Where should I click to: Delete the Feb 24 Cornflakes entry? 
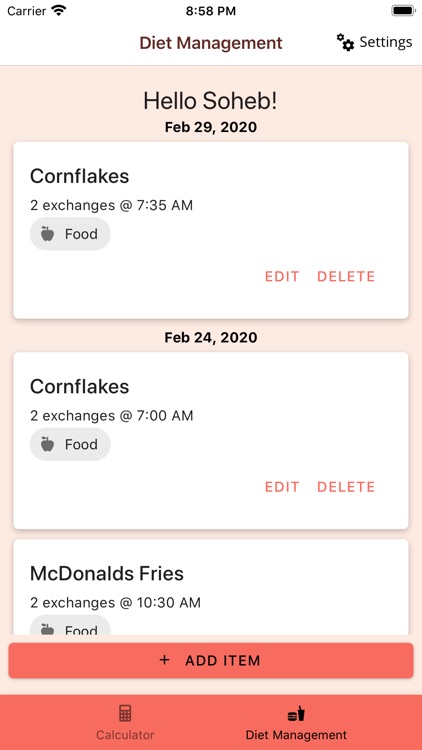[x=346, y=487]
